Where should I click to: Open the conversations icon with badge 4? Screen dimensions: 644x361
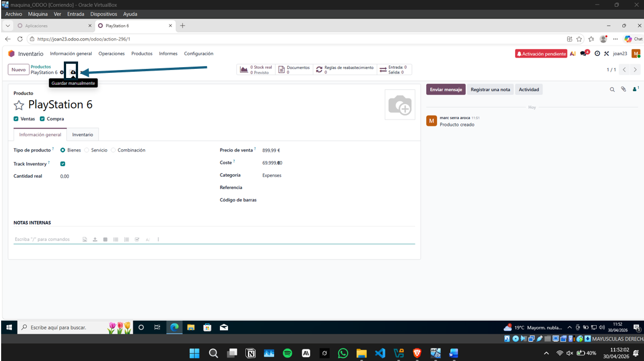(x=584, y=54)
